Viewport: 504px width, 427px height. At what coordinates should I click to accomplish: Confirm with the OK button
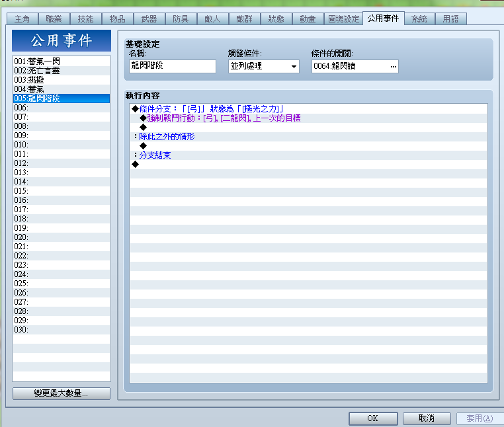[373, 418]
